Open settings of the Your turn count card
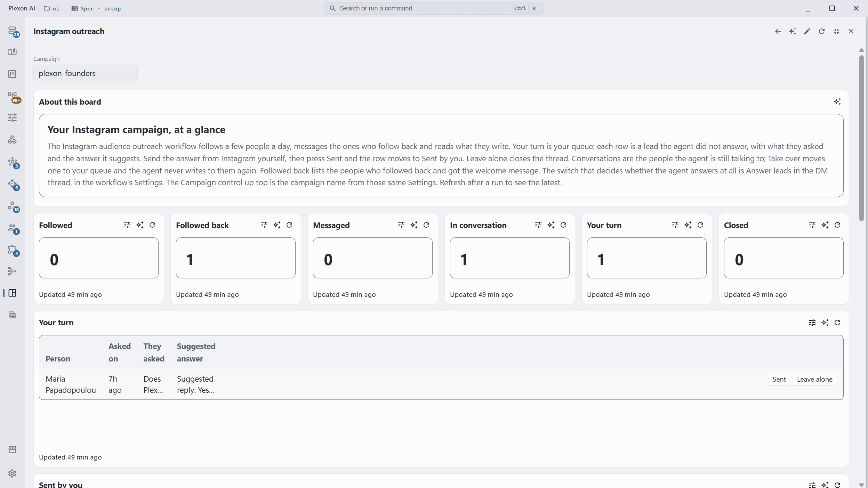The height and width of the screenshot is (488, 868). pyautogui.click(x=675, y=225)
